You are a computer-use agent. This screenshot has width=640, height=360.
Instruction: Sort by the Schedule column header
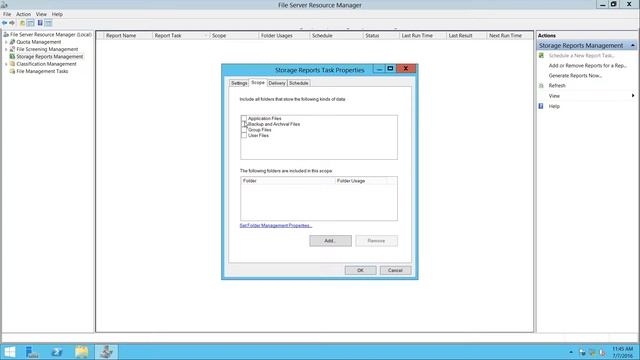tap(336, 36)
